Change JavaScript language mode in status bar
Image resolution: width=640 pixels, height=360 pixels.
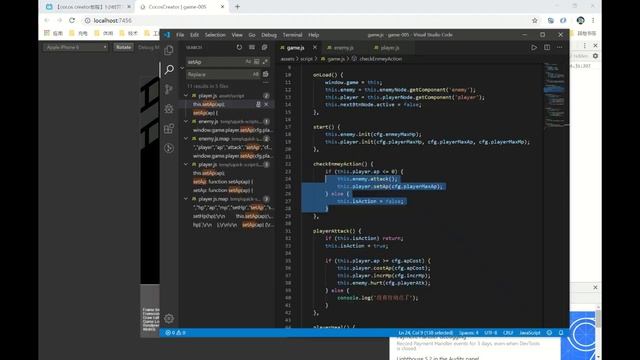point(530,333)
